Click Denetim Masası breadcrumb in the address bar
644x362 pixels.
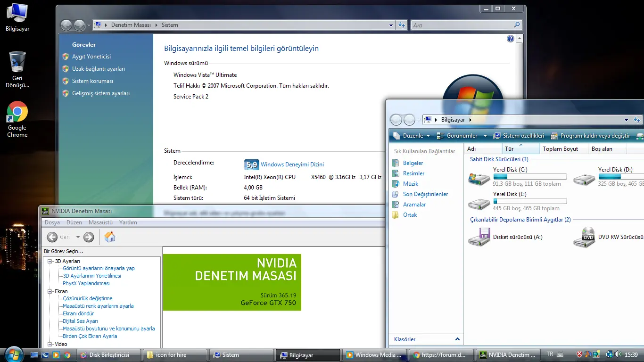pyautogui.click(x=131, y=25)
